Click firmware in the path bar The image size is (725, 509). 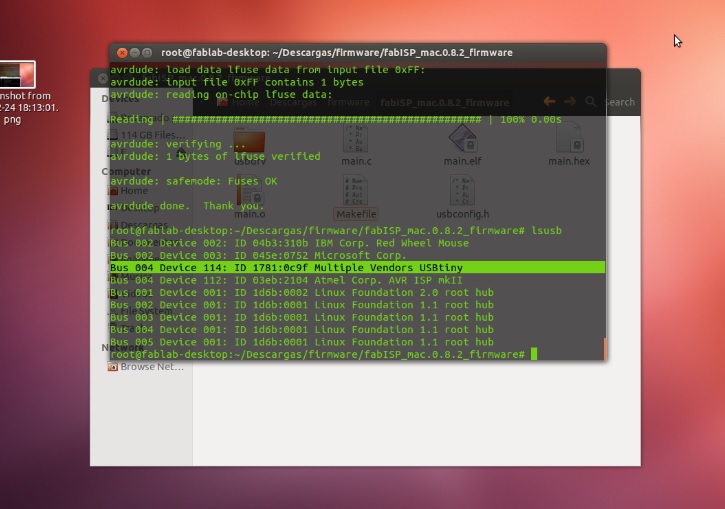(x=348, y=102)
